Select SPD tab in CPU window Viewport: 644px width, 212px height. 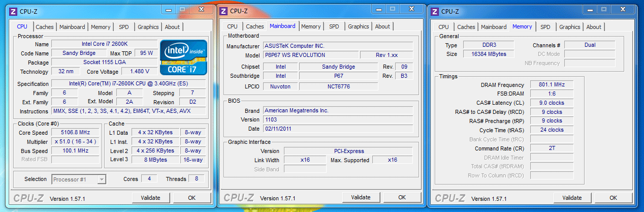124,27
